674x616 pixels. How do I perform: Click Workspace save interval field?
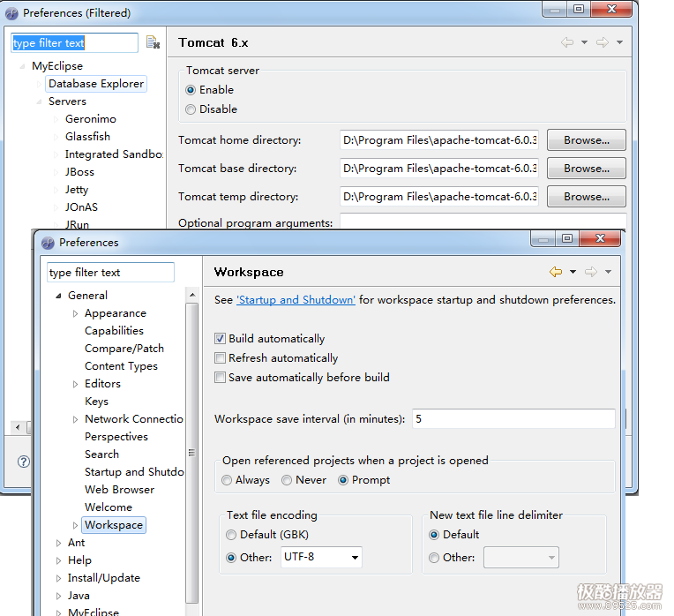513,418
